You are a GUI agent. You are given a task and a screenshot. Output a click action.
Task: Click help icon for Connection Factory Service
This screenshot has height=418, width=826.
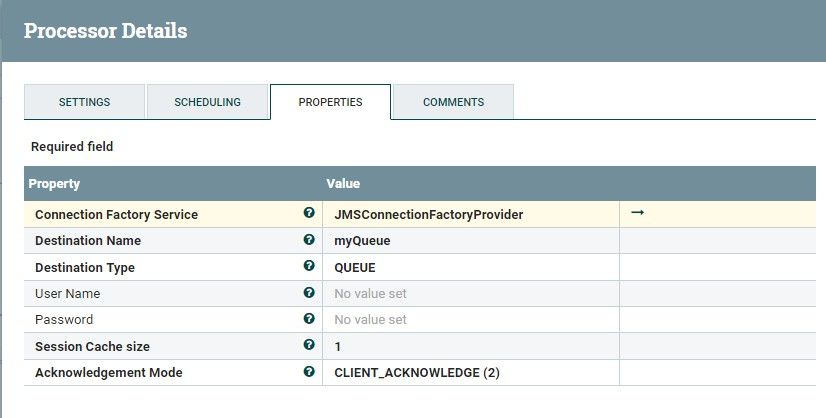(309, 214)
